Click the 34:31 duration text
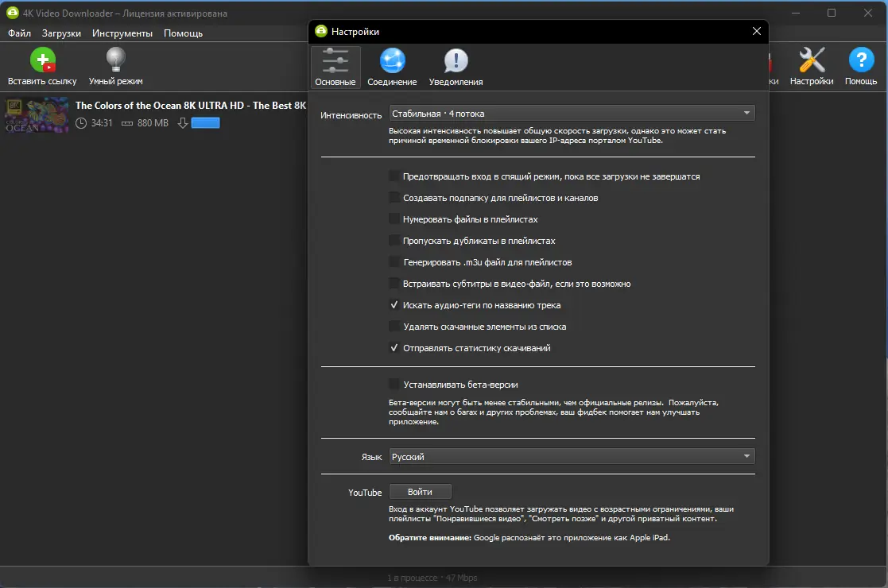888x588 pixels. tap(102, 123)
